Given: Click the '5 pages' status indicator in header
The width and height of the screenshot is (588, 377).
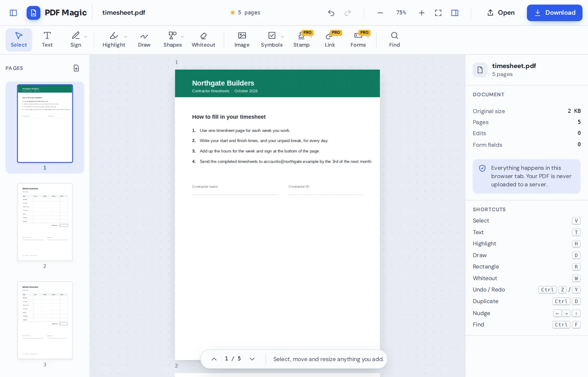Looking at the screenshot, I should coord(245,13).
